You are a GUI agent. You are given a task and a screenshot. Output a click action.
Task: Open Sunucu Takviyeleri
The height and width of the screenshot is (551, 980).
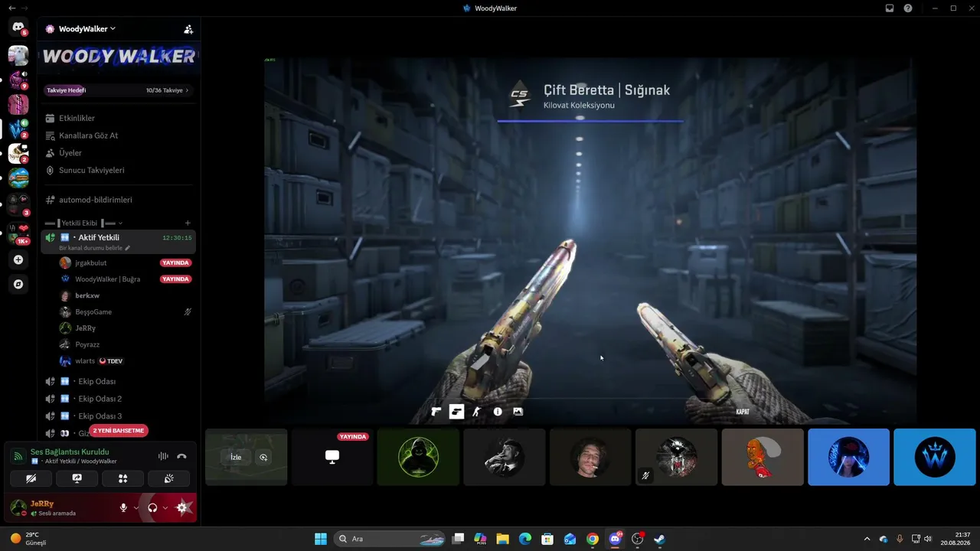(x=119, y=170)
